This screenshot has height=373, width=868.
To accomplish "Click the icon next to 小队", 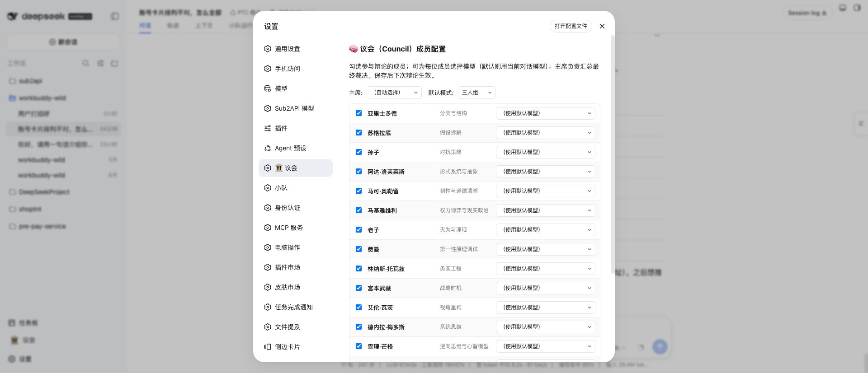I will pyautogui.click(x=268, y=188).
